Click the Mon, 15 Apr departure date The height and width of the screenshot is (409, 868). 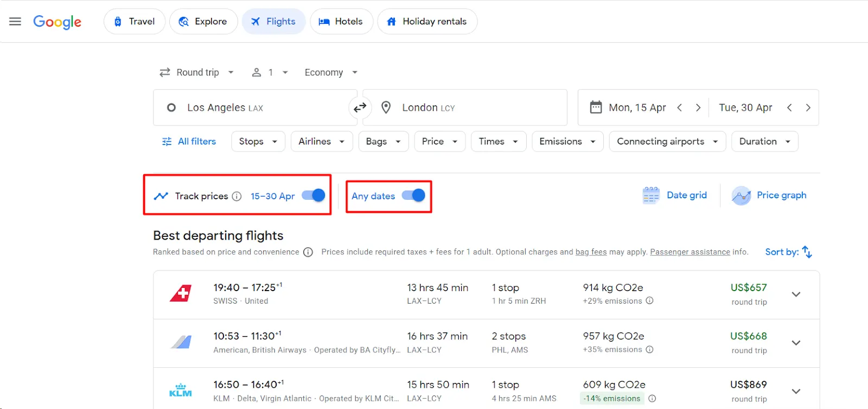pos(637,108)
